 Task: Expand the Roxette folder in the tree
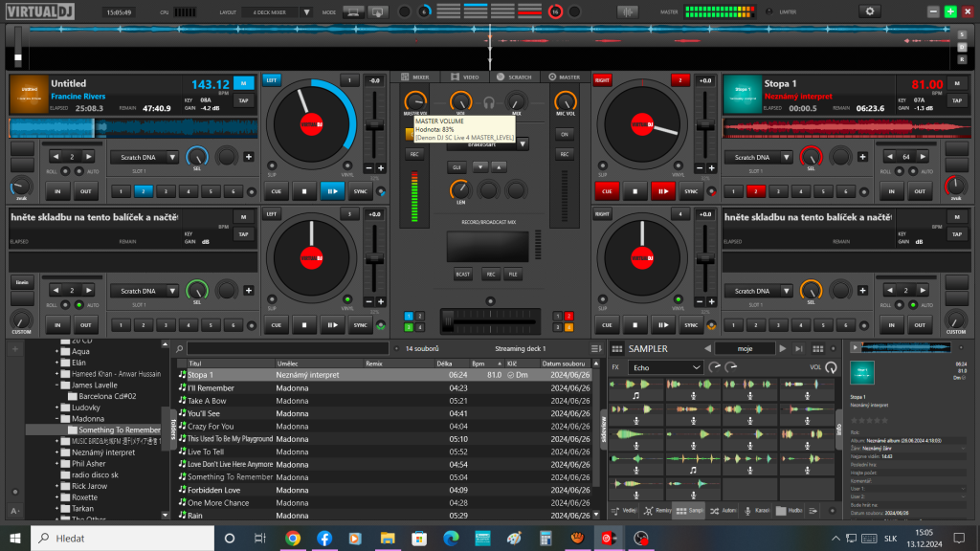point(56,497)
